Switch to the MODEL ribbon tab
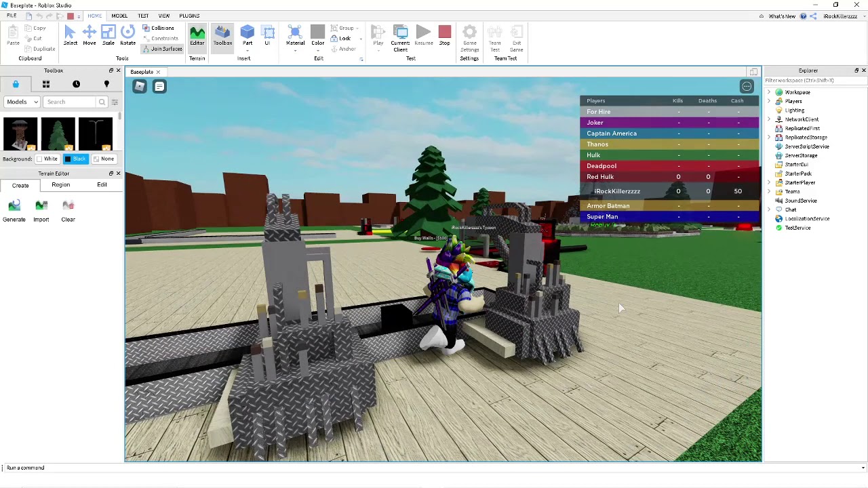Viewport: 868px width, 488px height. (x=119, y=16)
